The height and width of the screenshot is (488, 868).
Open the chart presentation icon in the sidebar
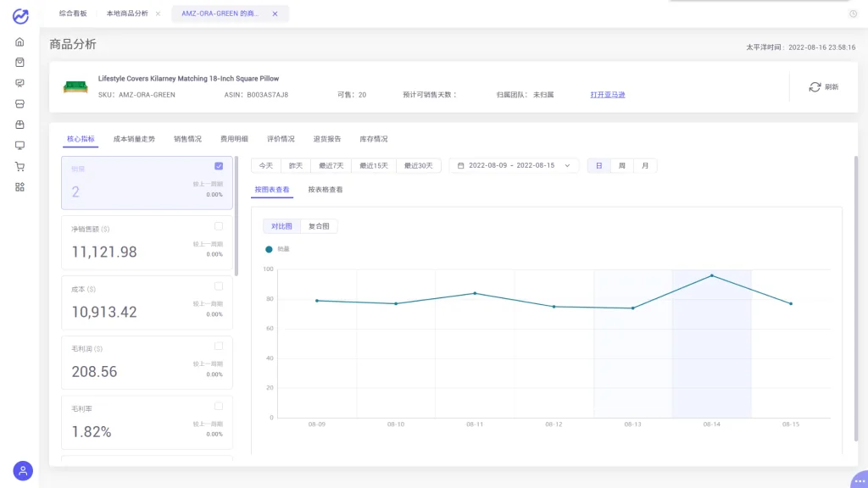[x=20, y=83]
